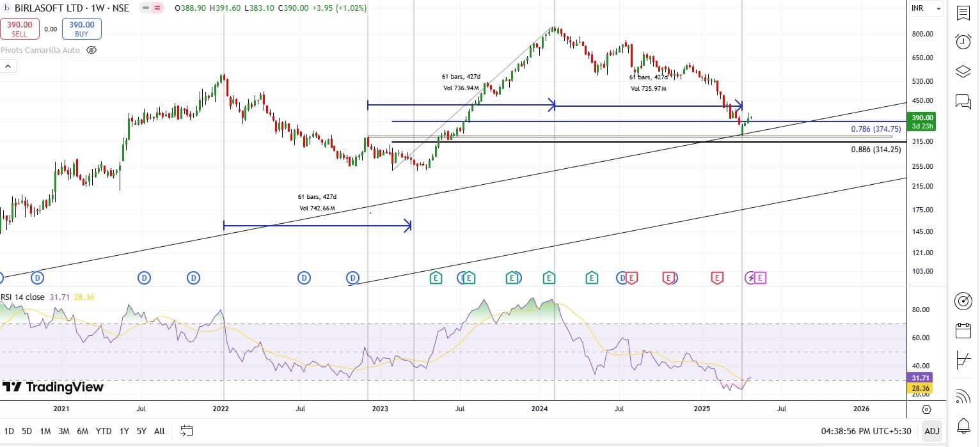Screen dimensions: 980x447
Task: Toggle the ADJ adjusted data button
Action: point(932,431)
